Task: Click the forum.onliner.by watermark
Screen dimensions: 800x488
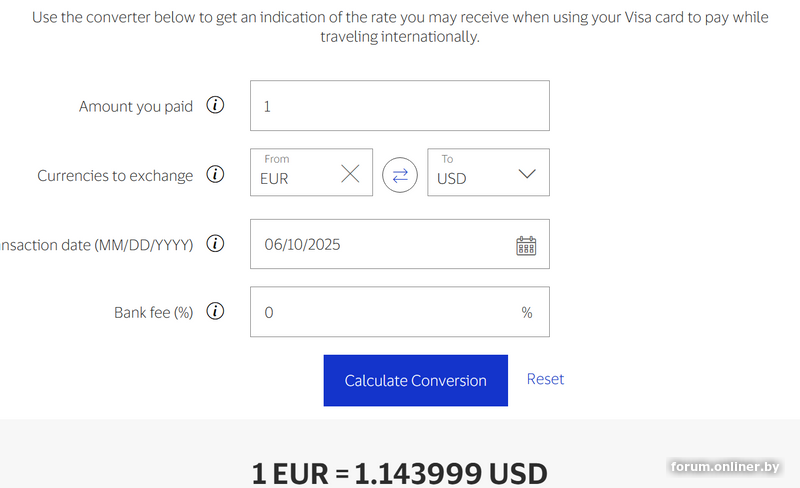Action: pyautogui.click(x=724, y=467)
